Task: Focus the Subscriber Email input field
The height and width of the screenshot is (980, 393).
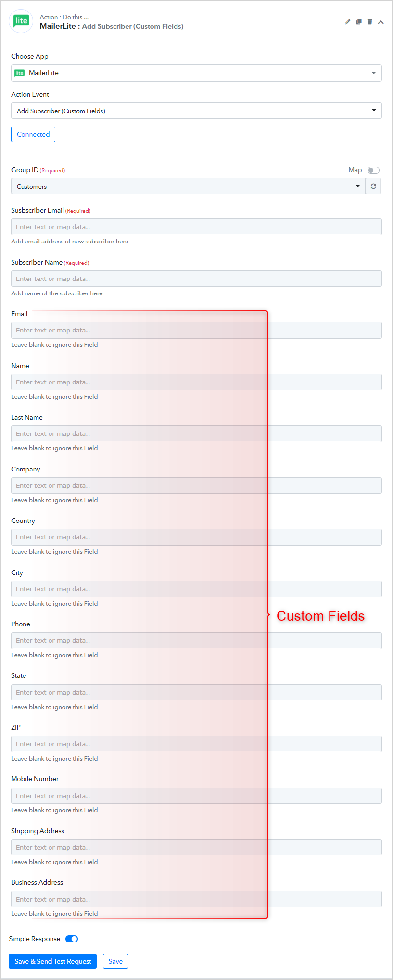Action: point(196,227)
